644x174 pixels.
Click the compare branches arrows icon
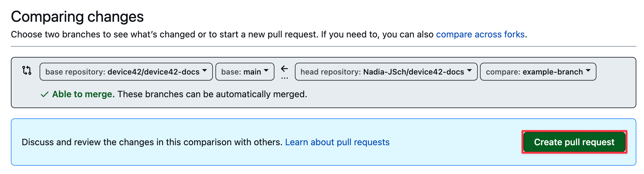pos(27,70)
